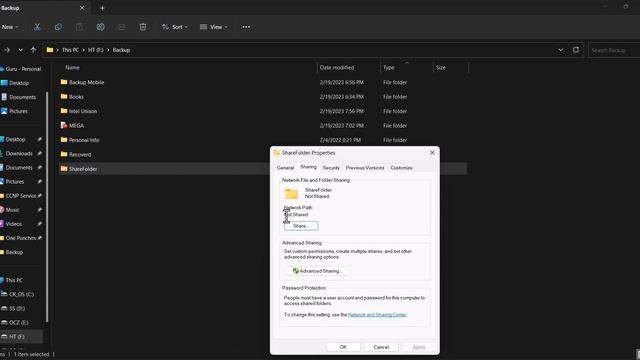Click This PC in the breadcrumb

click(70, 50)
